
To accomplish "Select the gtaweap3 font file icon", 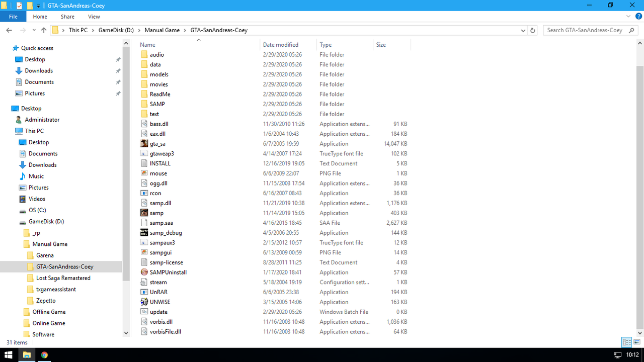I will coord(144,154).
